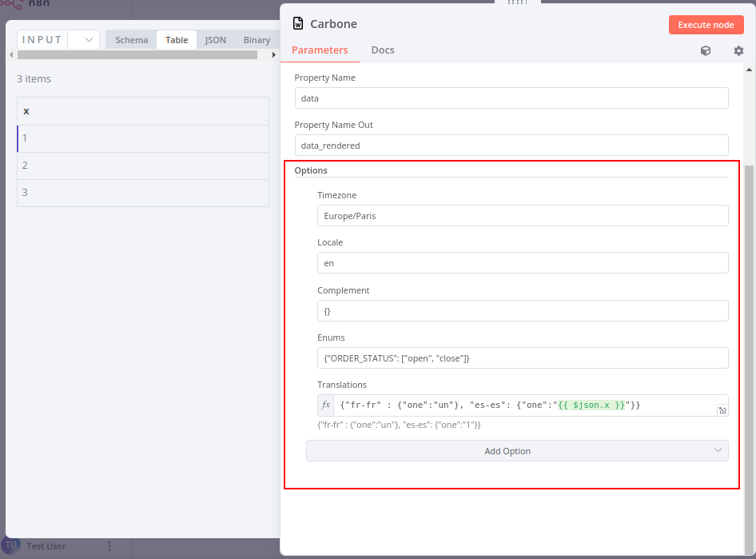The width and height of the screenshot is (756, 559).
Task: Click the Carbone node title
Action: click(x=333, y=24)
